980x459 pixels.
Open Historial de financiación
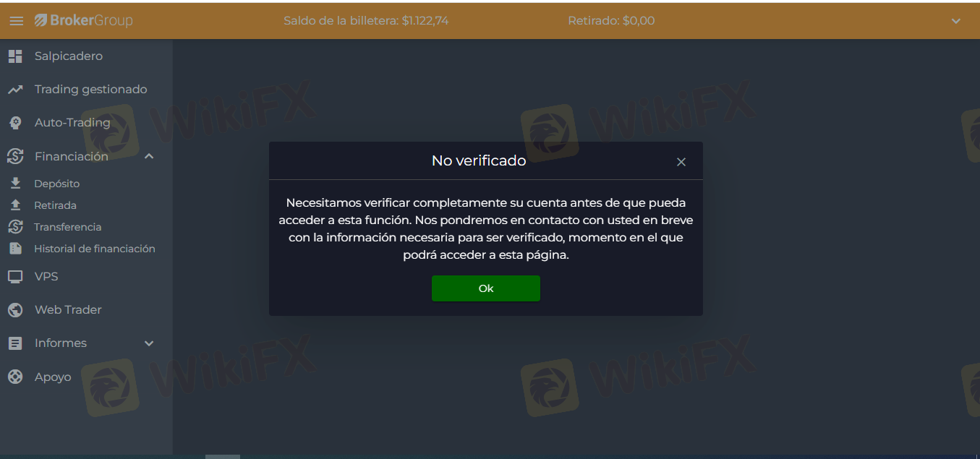point(95,249)
